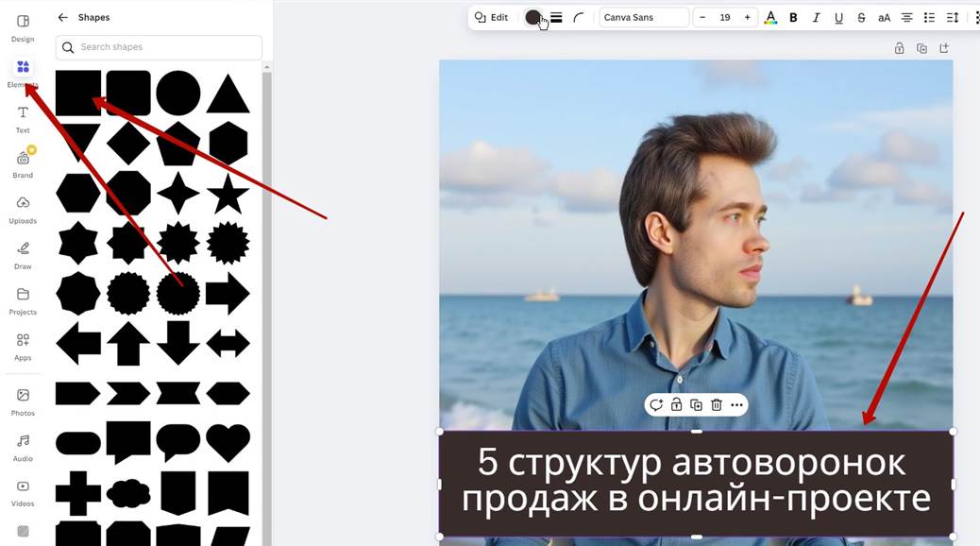Image resolution: width=980 pixels, height=546 pixels.
Task: Expand the three-dot more options menu
Action: click(x=737, y=405)
